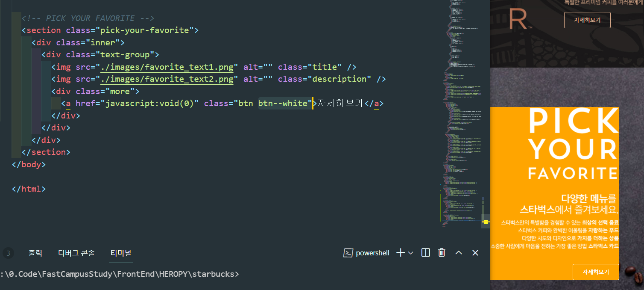This screenshot has height=290, width=644.
Task: Open a new terminal with the plus icon
Action: pos(400,253)
